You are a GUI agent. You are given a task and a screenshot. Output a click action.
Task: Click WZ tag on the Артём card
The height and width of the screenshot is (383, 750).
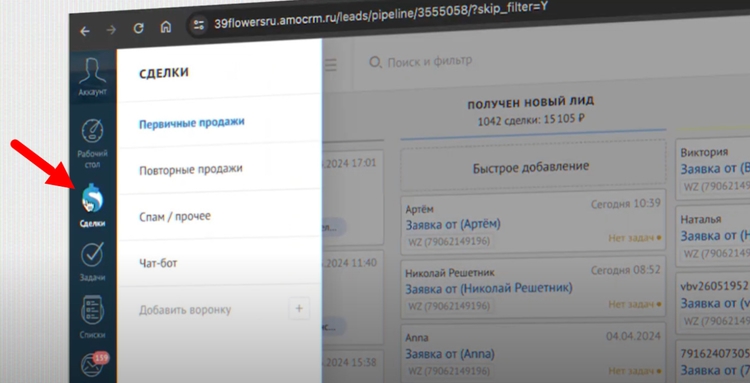tap(449, 241)
